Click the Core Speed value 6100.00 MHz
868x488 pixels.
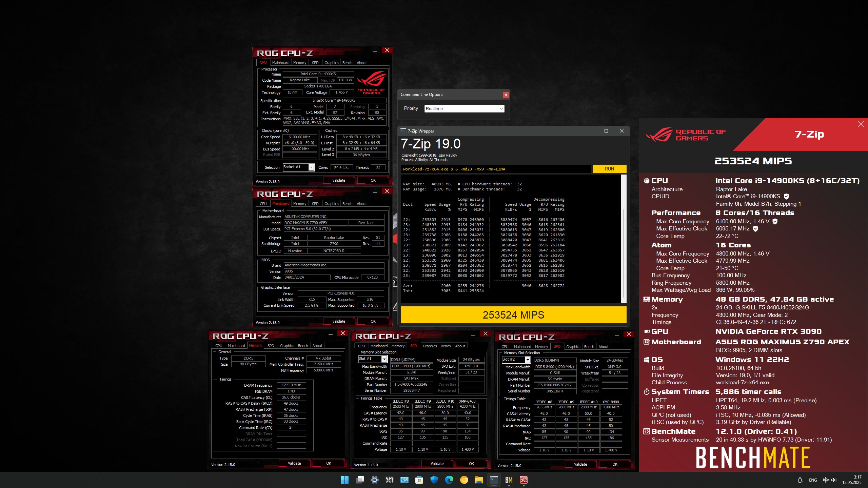click(x=299, y=137)
